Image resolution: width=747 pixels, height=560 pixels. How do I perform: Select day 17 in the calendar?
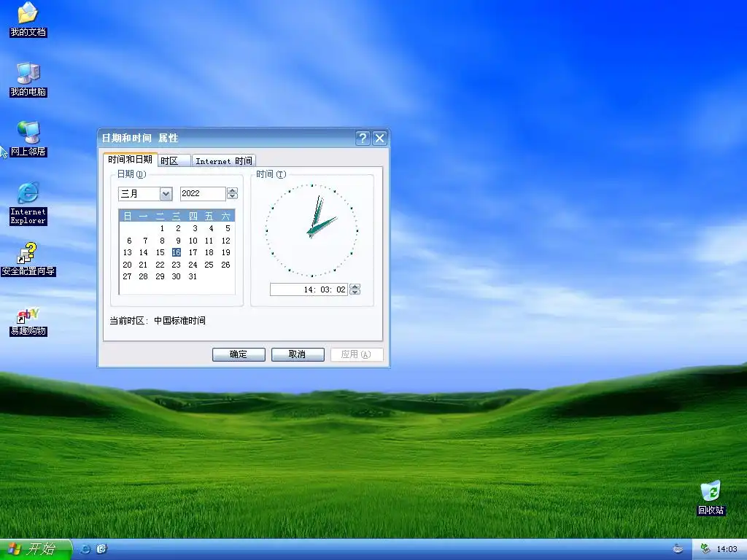pyautogui.click(x=193, y=252)
